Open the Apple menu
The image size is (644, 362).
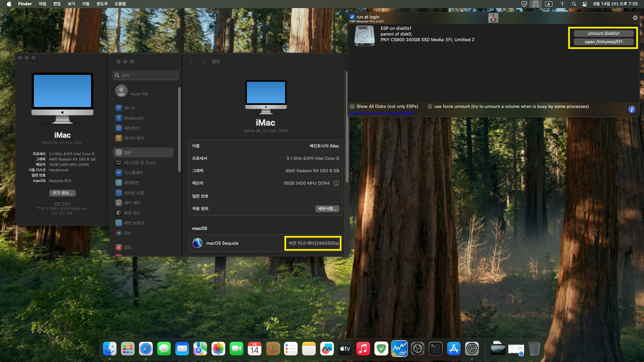click(9, 4)
